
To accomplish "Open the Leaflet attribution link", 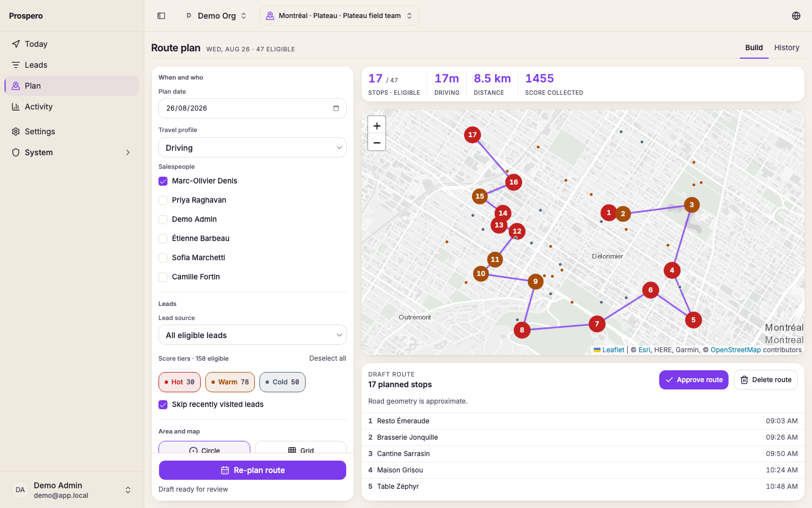I will tap(609, 350).
